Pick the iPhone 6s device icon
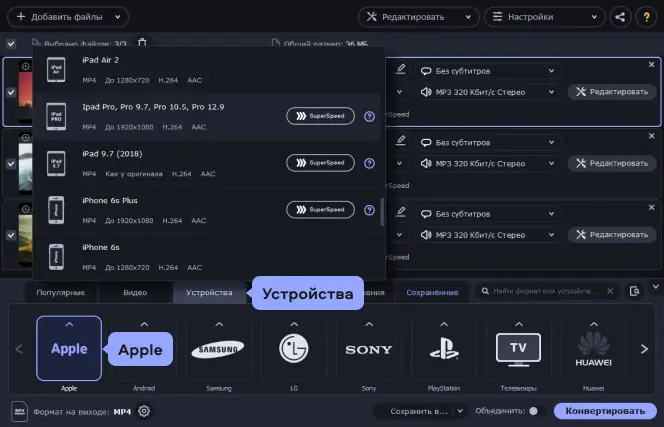Screen dimensions: 664x427 pos(56,257)
